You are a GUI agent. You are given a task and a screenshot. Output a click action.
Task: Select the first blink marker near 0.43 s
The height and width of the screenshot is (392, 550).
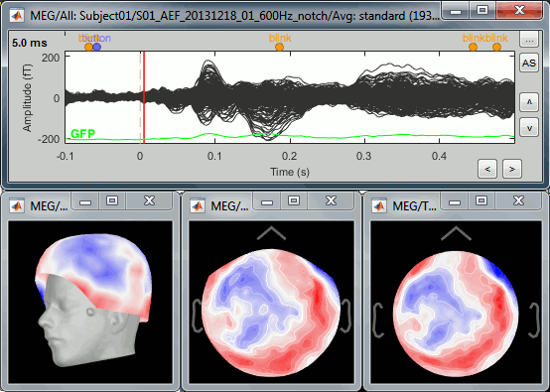click(473, 47)
